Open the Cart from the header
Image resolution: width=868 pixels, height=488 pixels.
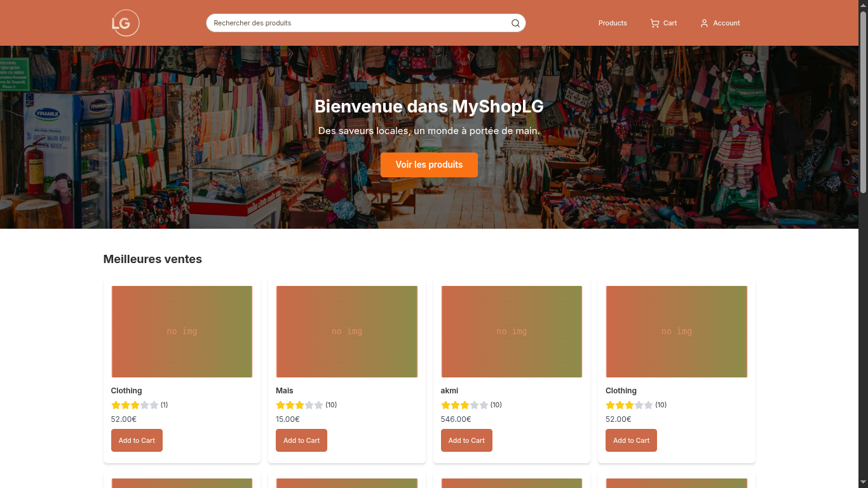(x=663, y=23)
